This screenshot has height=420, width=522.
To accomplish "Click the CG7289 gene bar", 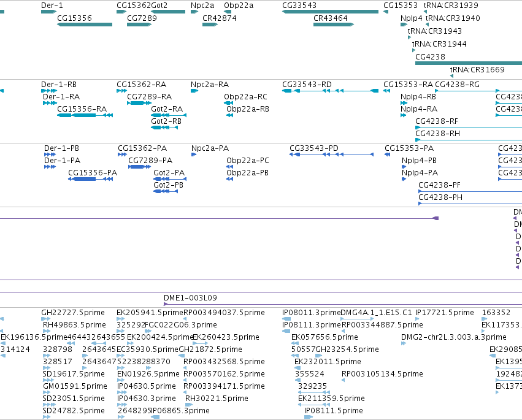I will 139,25.
